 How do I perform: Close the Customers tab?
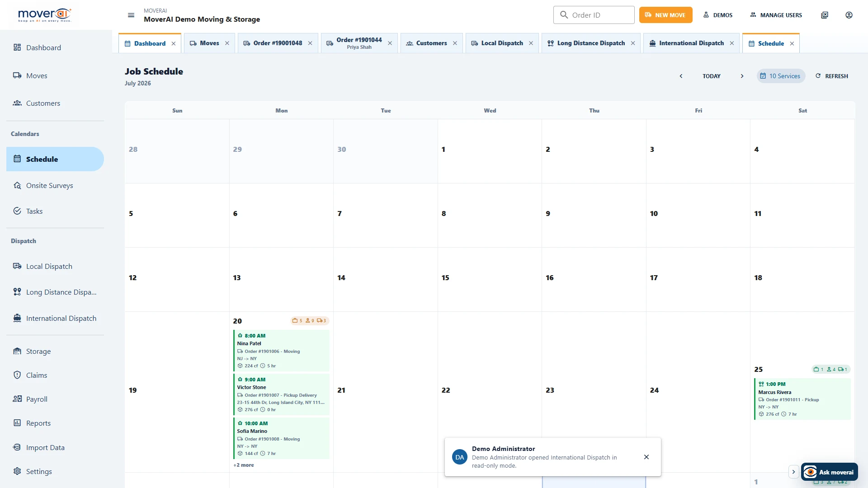455,43
